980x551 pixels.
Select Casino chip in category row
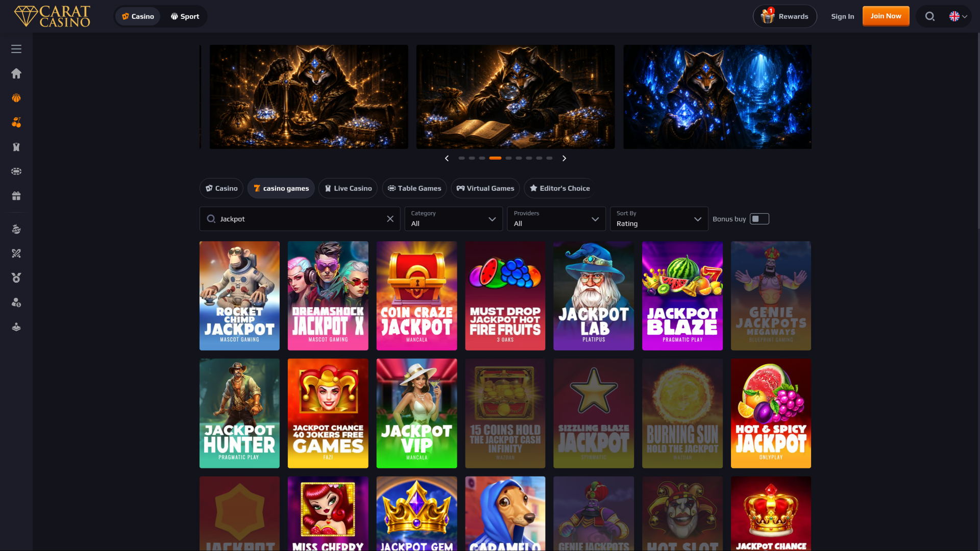click(222, 188)
